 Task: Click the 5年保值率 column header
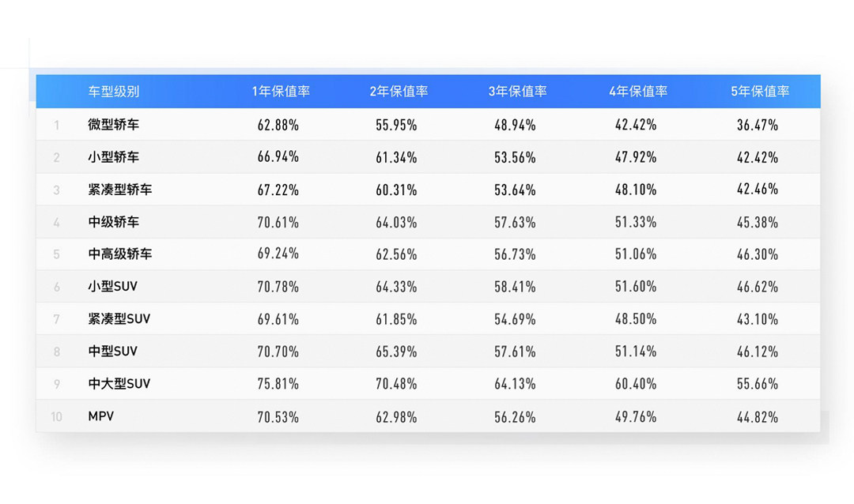click(760, 92)
